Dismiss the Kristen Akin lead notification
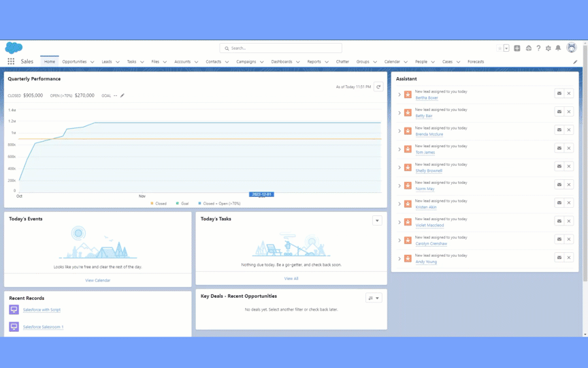Screen dimensions: 588x368 pos(569,203)
